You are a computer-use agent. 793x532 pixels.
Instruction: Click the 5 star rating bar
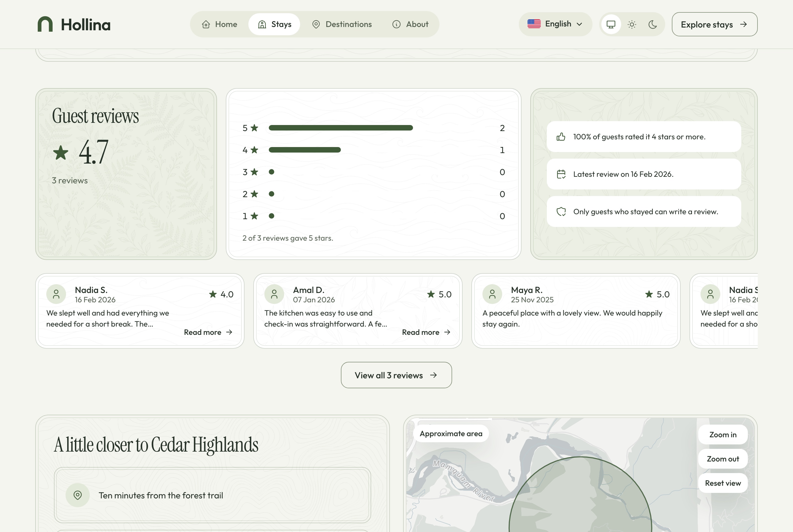tap(341, 128)
